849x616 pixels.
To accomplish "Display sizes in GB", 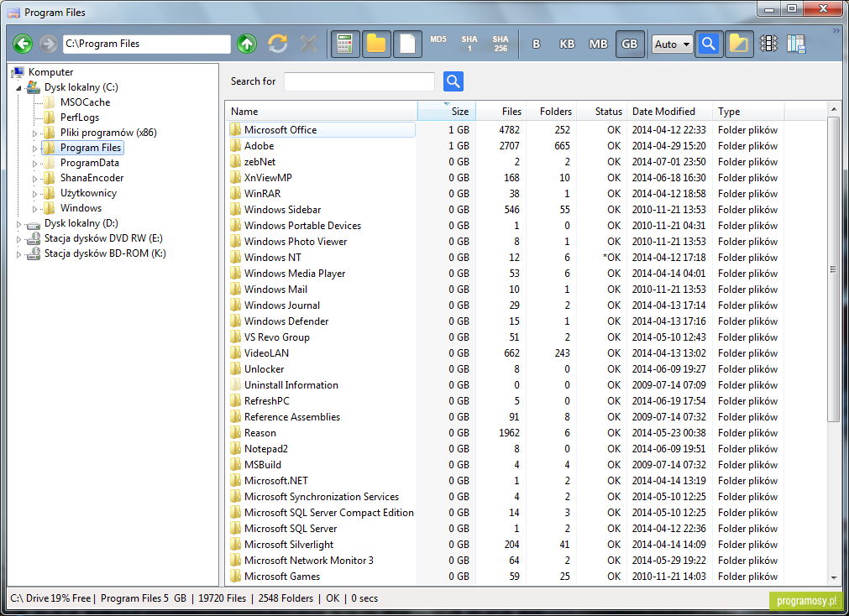I will click(x=630, y=44).
